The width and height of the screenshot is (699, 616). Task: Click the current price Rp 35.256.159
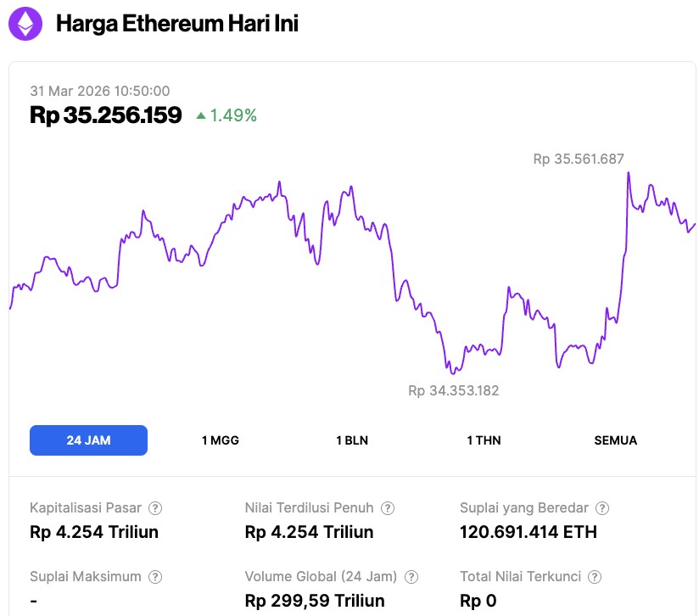106,115
